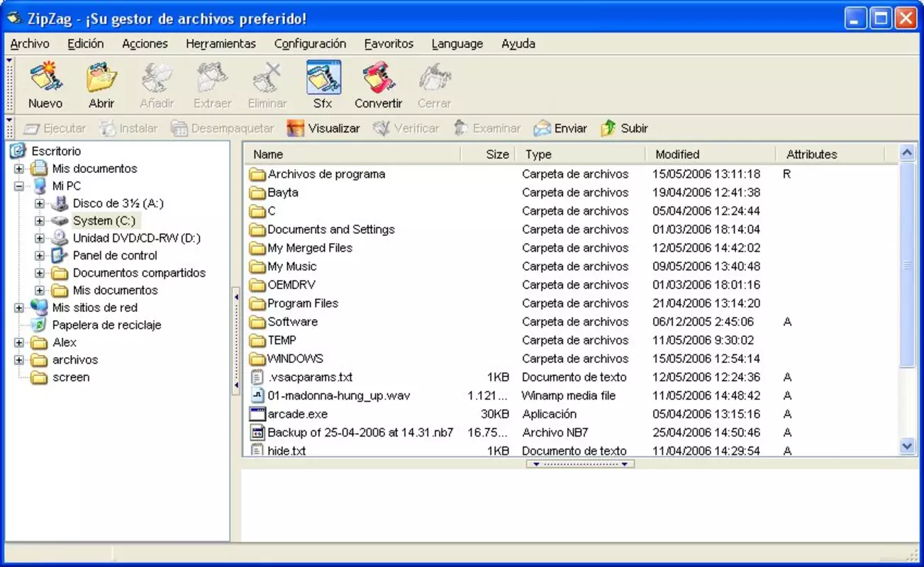Click the Unidad DVD/CD-RW (D:) drive icon
This screenshot has width=924, height=567.
(60, 238)
